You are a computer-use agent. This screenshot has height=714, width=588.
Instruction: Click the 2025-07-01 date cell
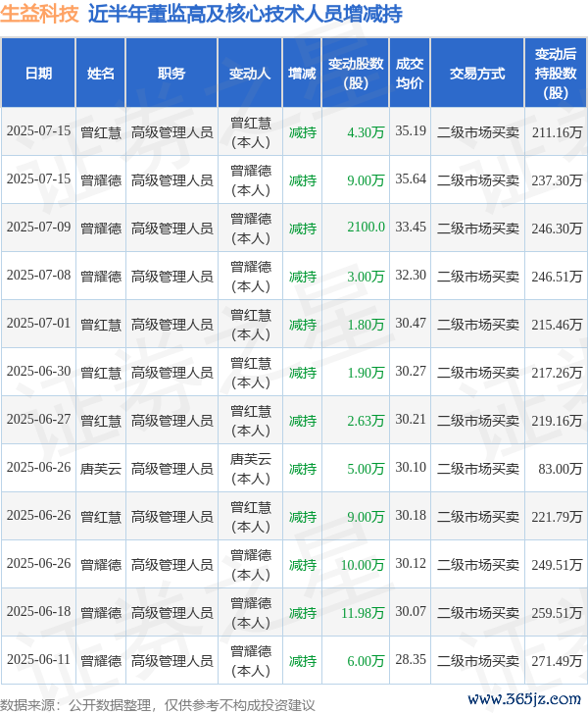tap(38, 323)
